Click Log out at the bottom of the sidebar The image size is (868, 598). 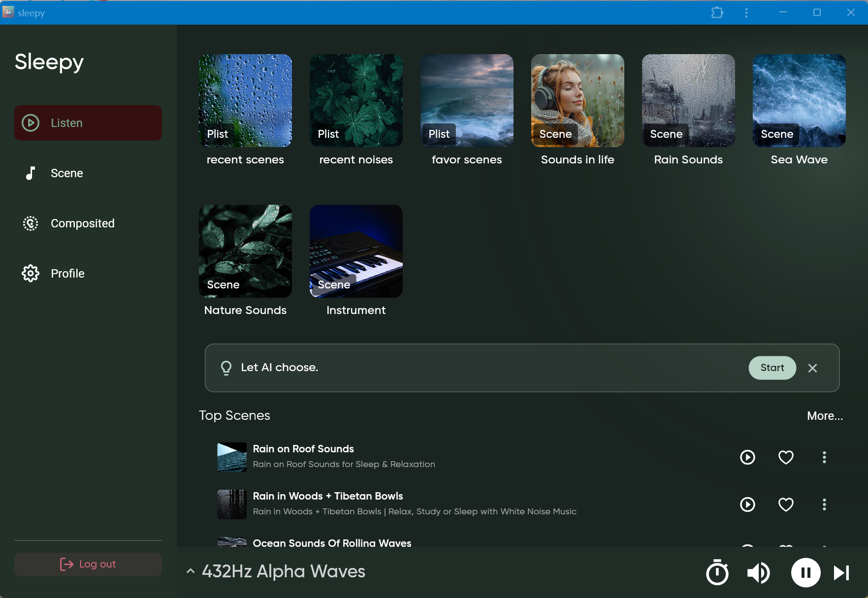coord(88,564)
